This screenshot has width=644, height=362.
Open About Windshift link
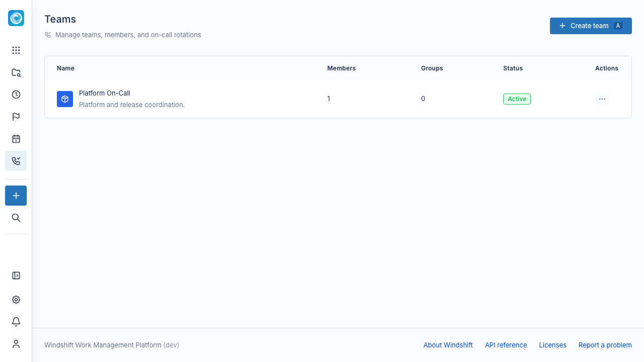(448, 345)
